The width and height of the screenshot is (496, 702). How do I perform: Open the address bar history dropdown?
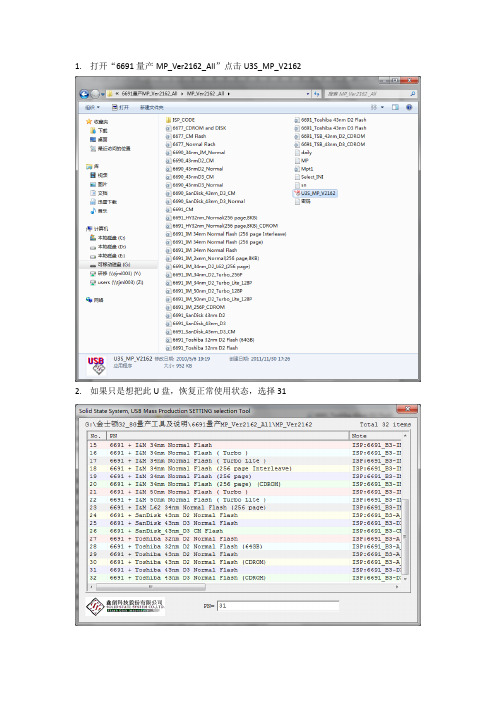click(x=308, y=94)
